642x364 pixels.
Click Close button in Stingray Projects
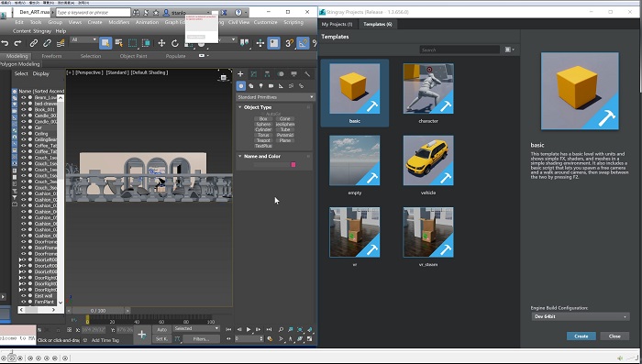(614, 336)
